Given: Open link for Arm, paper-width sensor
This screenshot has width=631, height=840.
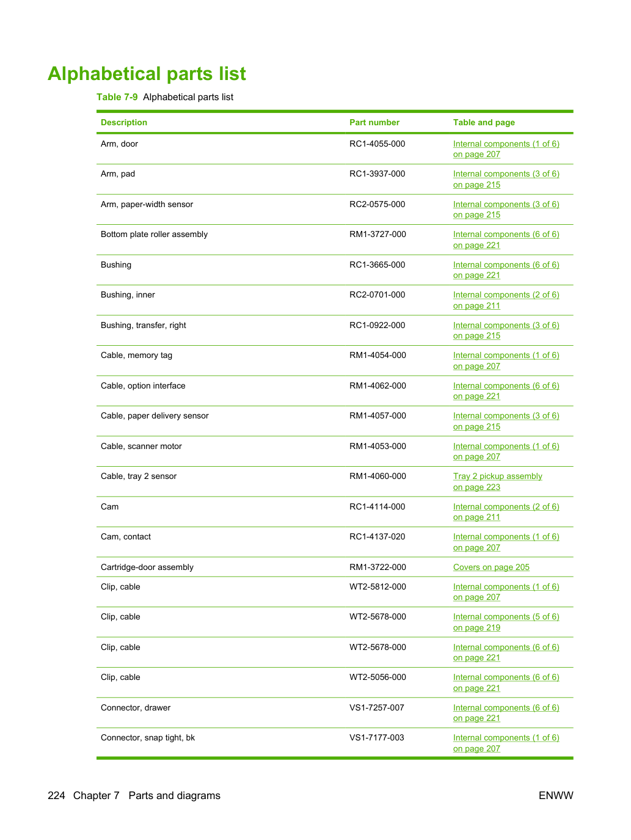Looking at the screenshot, I should (x=506, y=210).
